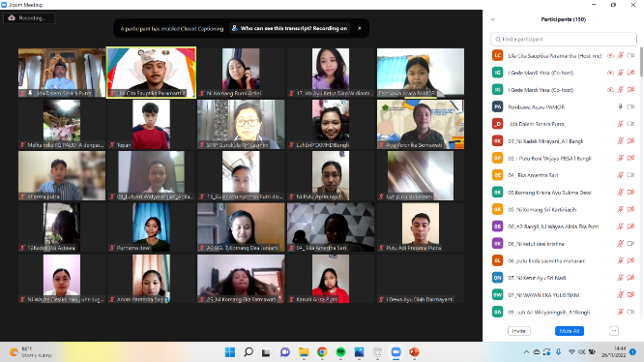Toggle the video camera icon for 04_Eka Amertha Sari
This screenshot has height=362, width=644.
point(630,175)
